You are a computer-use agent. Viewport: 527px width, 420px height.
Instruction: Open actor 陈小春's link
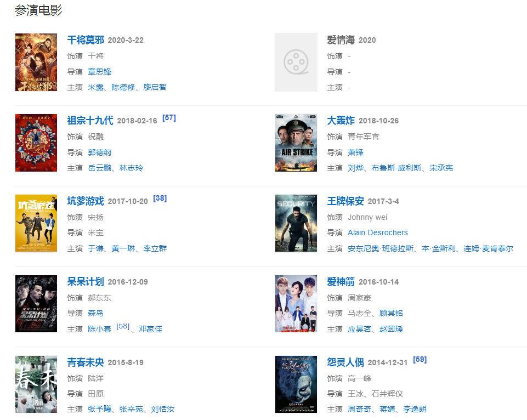99,329
